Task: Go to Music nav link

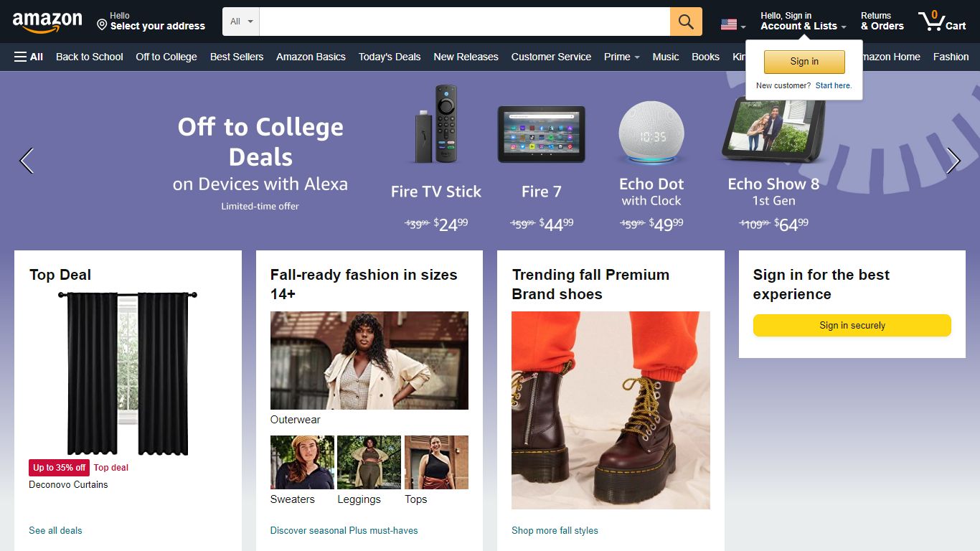Action: tap(666, 57)
